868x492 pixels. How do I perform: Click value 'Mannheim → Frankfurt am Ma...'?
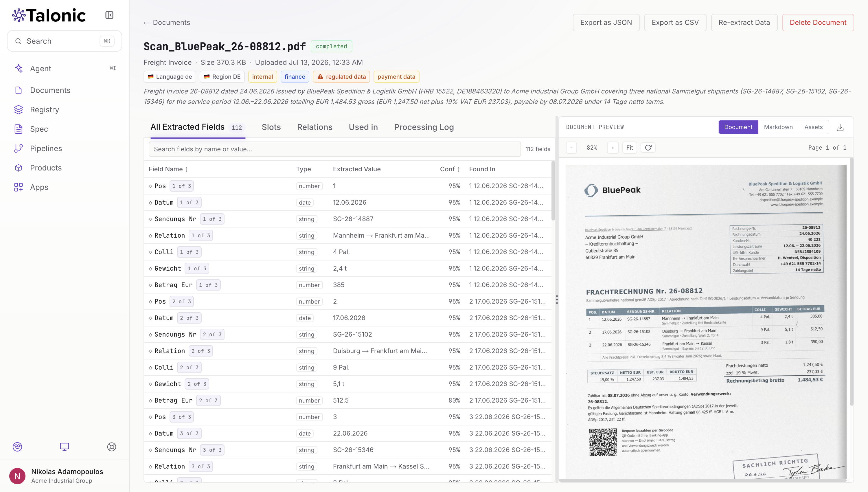coord(381,236)
